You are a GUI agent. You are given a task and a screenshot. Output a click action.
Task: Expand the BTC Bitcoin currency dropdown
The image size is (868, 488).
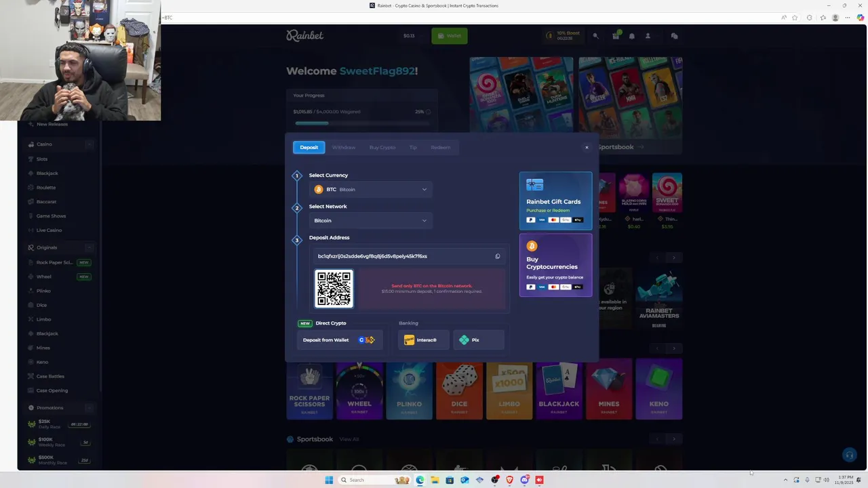click(x=370, y=189)
